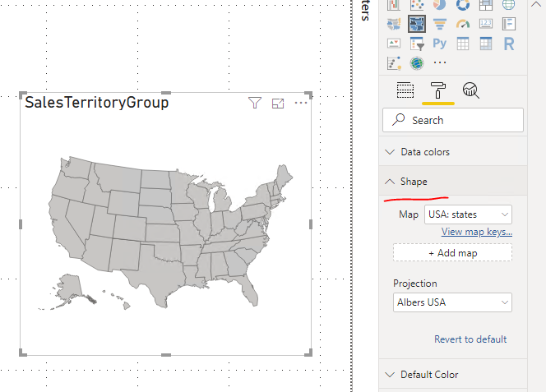Click the filter funnel icon on visual header
Viewport: 546px width, 392px height.
point(255,103)
